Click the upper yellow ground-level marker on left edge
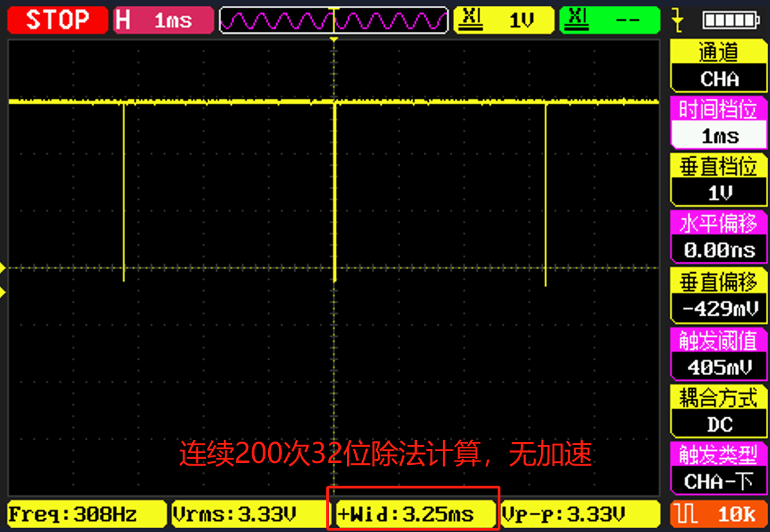 point(3,268)
